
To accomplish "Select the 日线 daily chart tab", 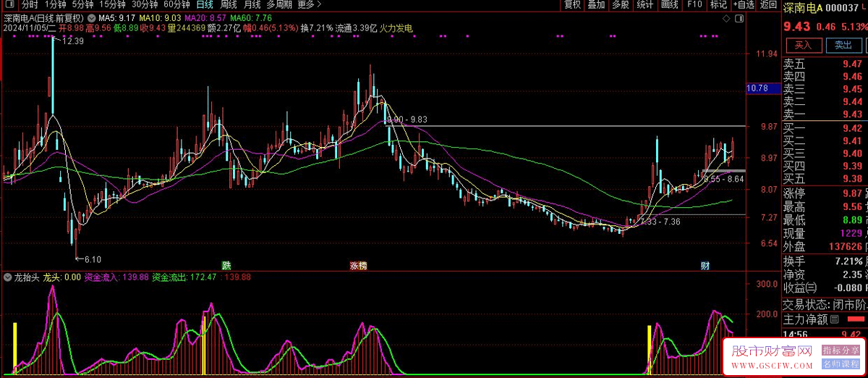I will 205,4.
